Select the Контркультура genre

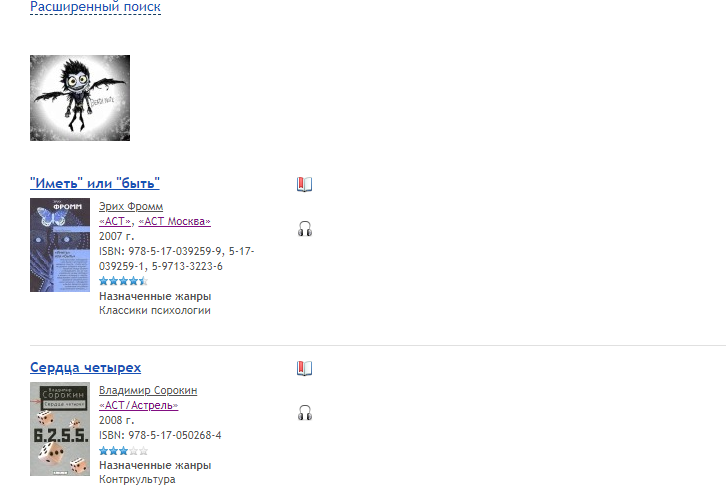pos(137,479)
